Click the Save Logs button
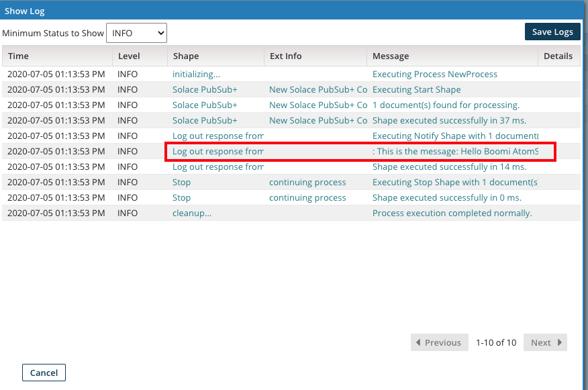Image resolution: width=588 pixels, height=390 pixels. 552,32
